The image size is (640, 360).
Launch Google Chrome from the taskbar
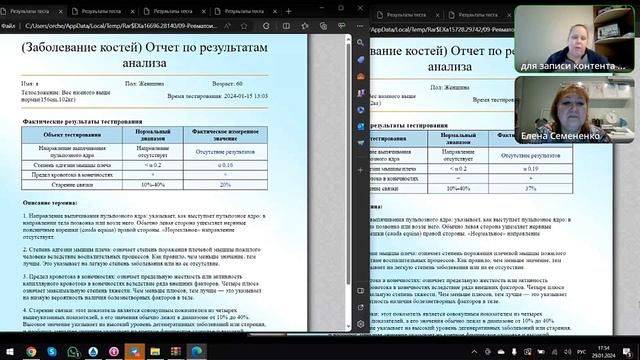(31, 351)
